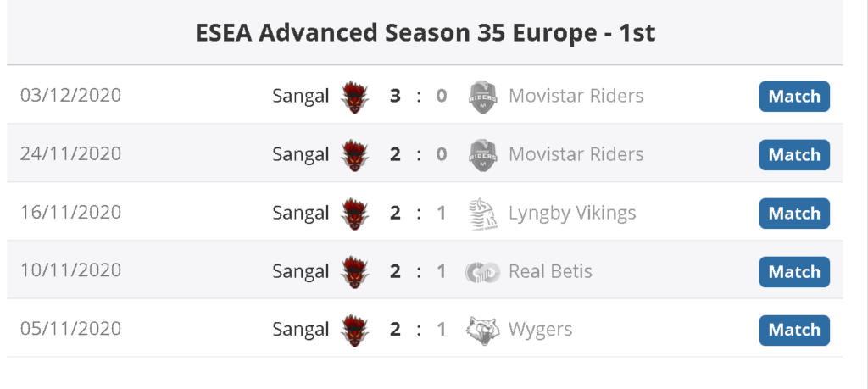This screenshot has width=868, height=389.
Task: View the Match against Lyngby Vikings
Action: click(793, 214)
